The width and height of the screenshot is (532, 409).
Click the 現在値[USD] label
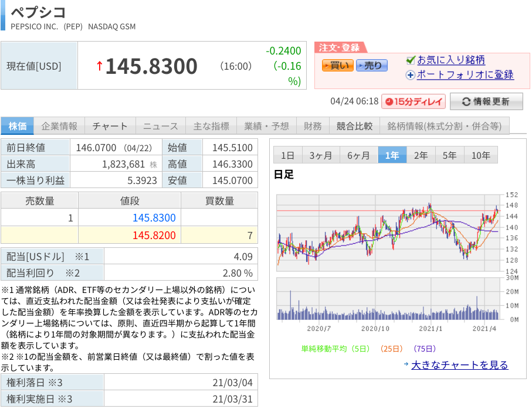(34, 66)
